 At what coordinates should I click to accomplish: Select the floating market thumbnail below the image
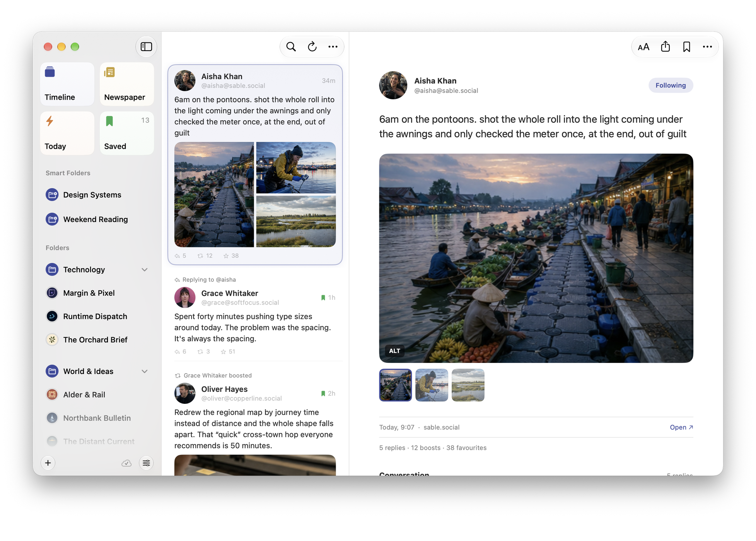click(395, 385)
